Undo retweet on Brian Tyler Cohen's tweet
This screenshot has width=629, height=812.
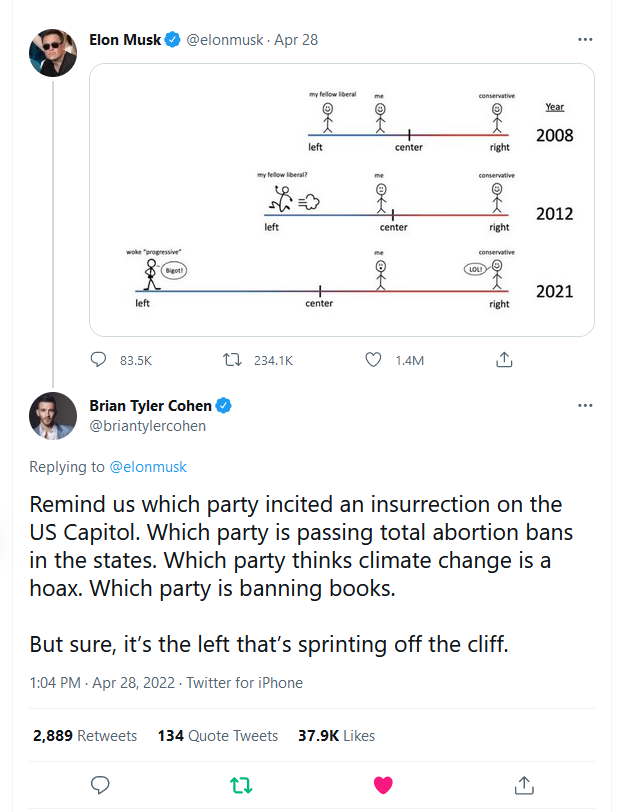pos(240,785)
